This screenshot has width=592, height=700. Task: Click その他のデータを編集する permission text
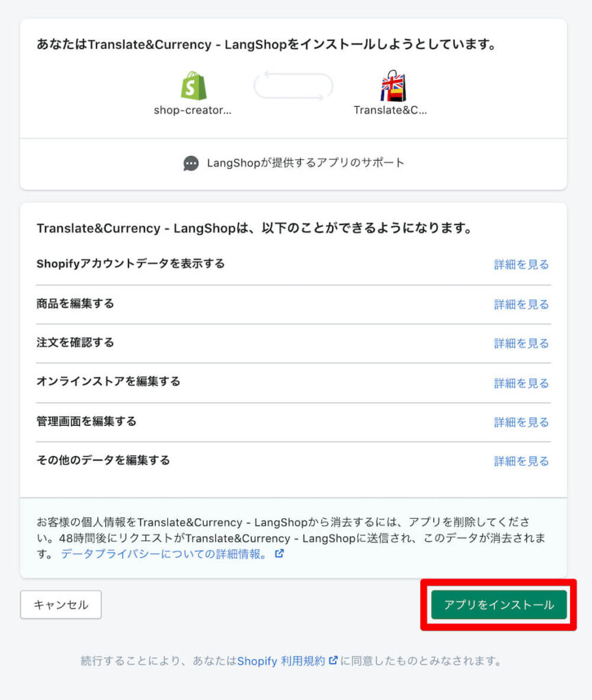click(103, 460)
